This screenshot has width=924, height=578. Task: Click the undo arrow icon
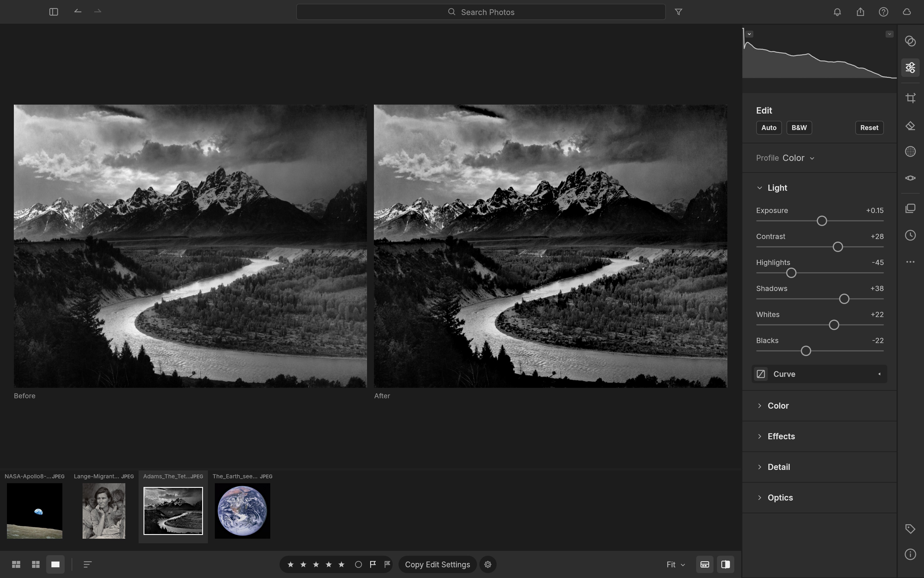click(77, 12)
